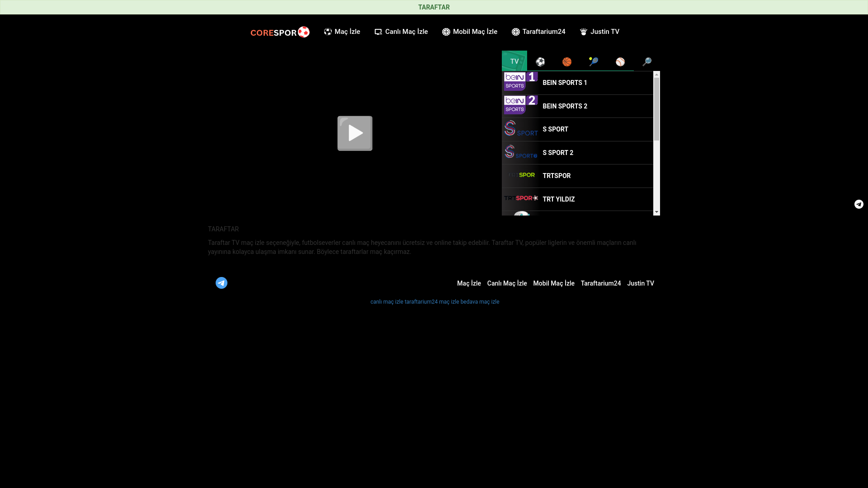Image resolution: width=868 pixels, height=488 pixels.
Task: Click the S Sport 2 logo
Action: [x=521, y=151]
